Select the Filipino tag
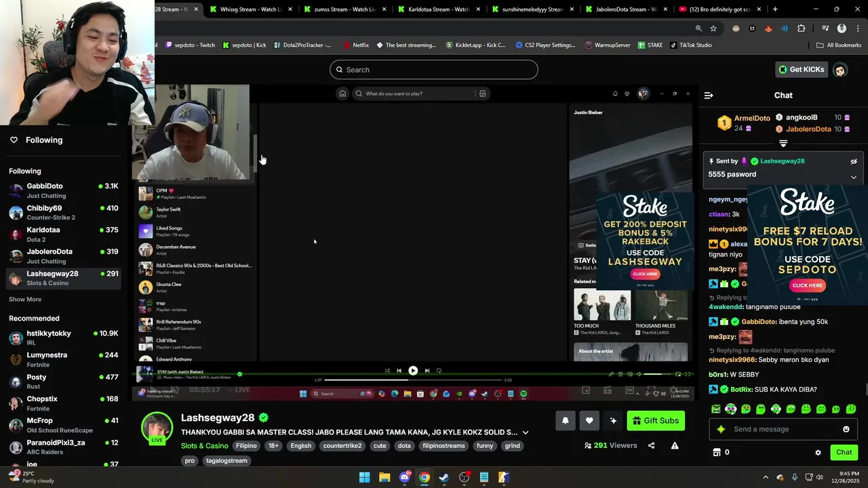 point(246,446)
